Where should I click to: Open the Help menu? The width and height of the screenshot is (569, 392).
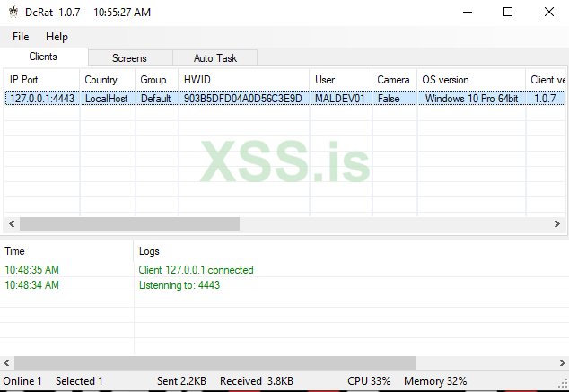click(x=57, y=37)
